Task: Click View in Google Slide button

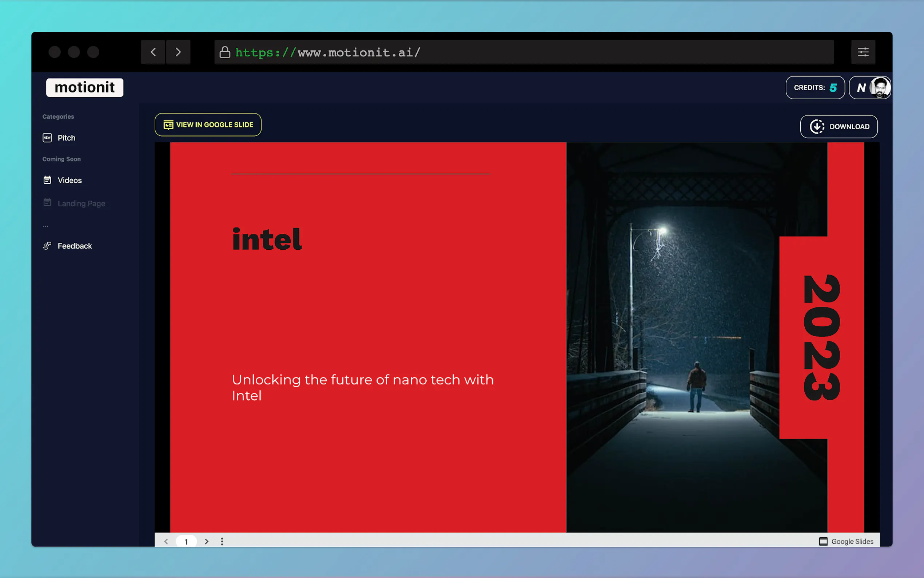Action: [x=208, y=124]
